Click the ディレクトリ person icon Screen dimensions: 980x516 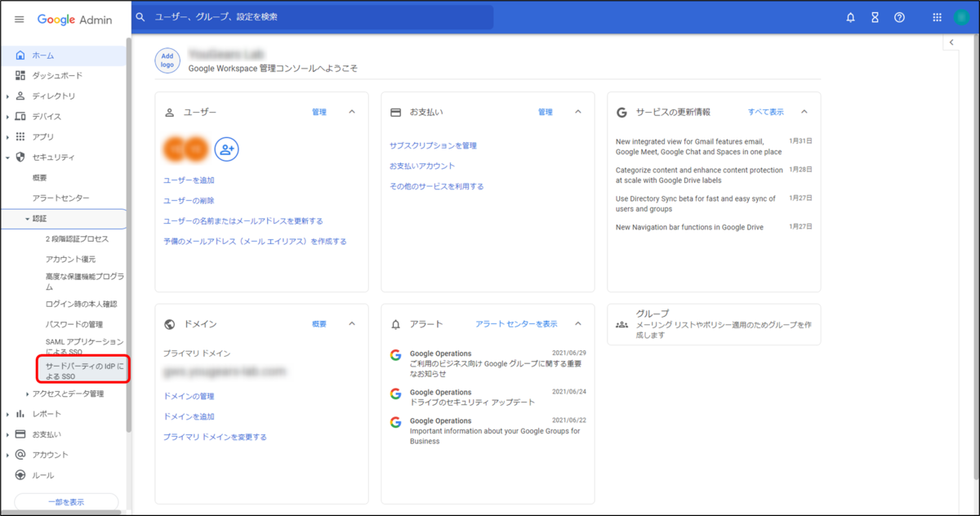[20, 96]
